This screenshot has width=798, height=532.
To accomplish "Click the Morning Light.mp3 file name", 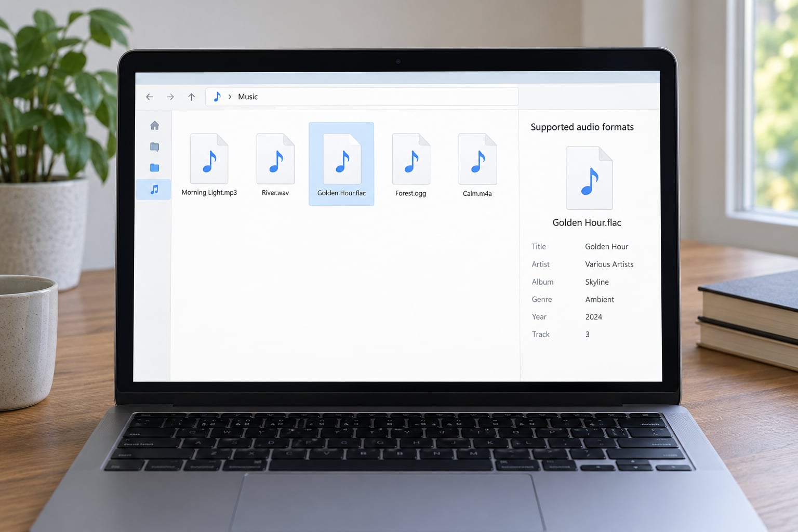I will (x=209, y=193).
